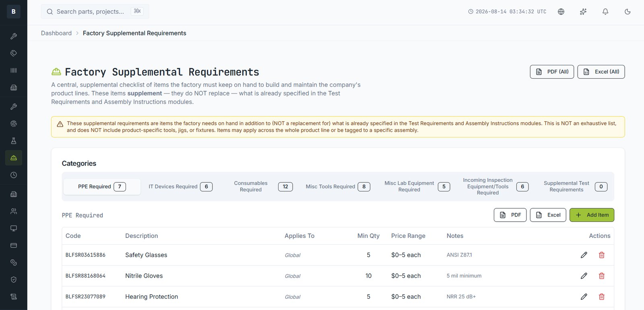The width and height of the screenshot is (644, 310).
Task: Click the Hearing Protection description
Action: click(x=152, y=297)
